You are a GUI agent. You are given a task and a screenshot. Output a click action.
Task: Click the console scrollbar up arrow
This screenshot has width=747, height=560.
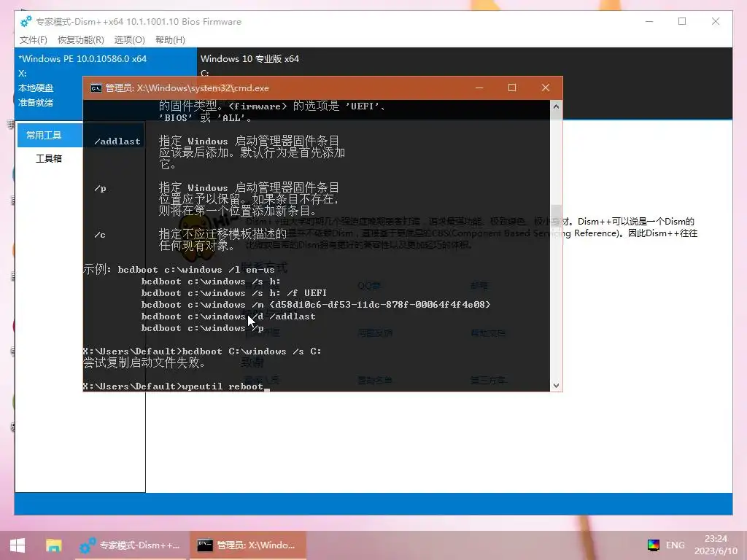point(556,106)
